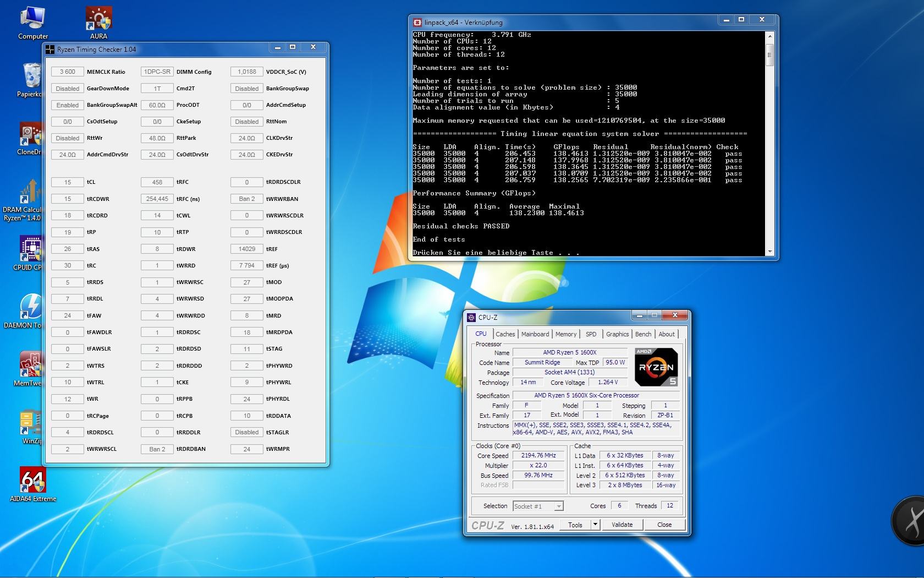Click the tCL value field

(x=68, y=182)
